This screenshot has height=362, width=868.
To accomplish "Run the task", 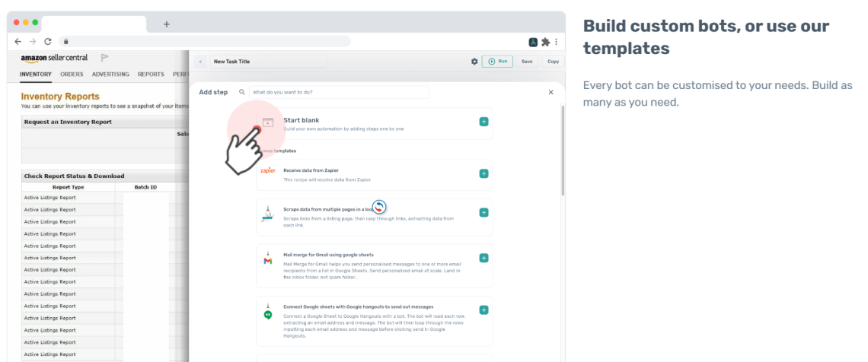I will click(497, 62).
